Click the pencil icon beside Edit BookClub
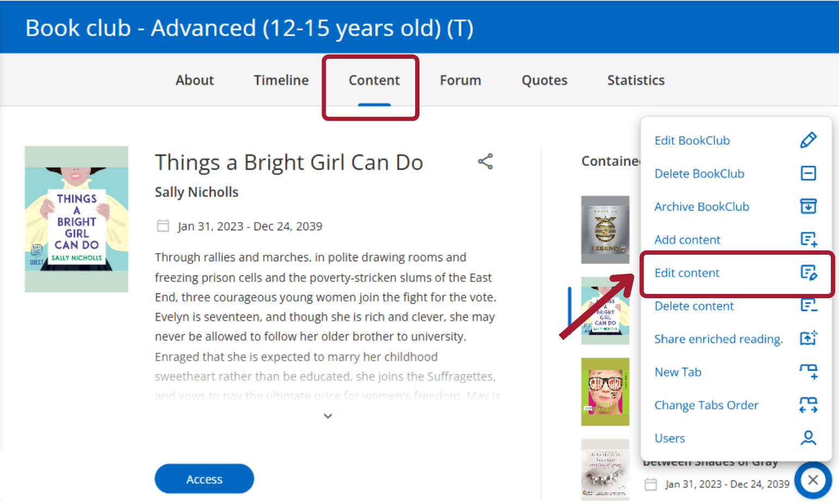This screenshot has height=504, width=839. pyautogui.click(x=808, y=140)
